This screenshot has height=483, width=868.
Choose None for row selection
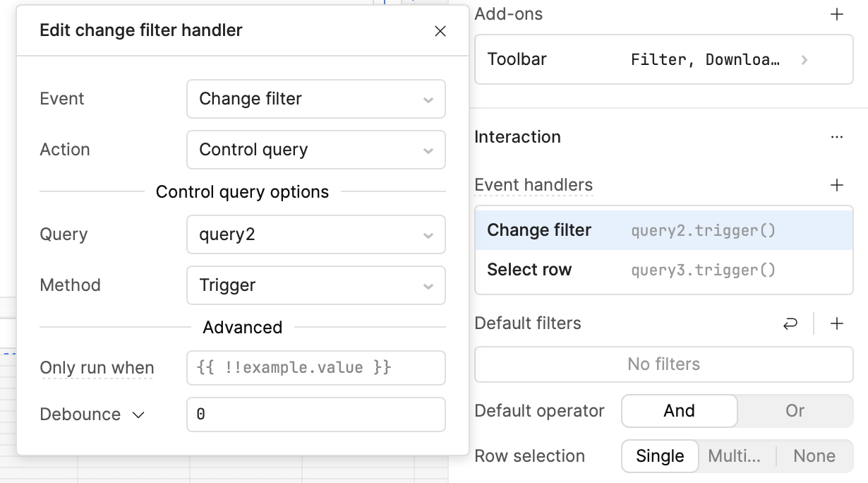[814, 456]
